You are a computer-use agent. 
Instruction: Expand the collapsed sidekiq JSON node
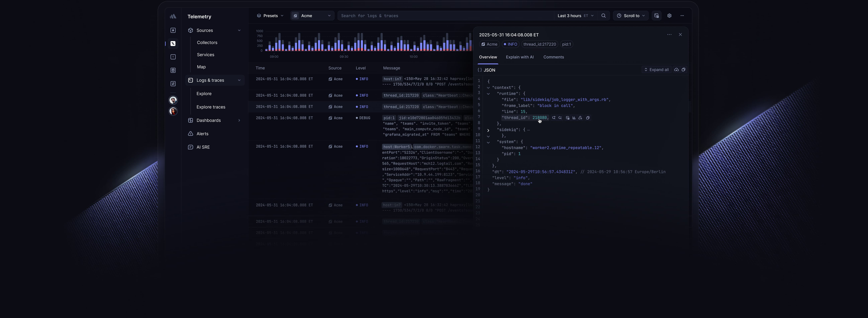tap(488, 130)
